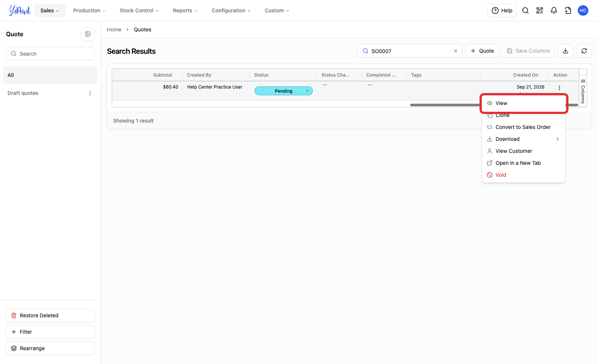The height and width of the screenshot is (364, 598).
Task: Sort by the Subtotal column header
Action: pos(163,75)
